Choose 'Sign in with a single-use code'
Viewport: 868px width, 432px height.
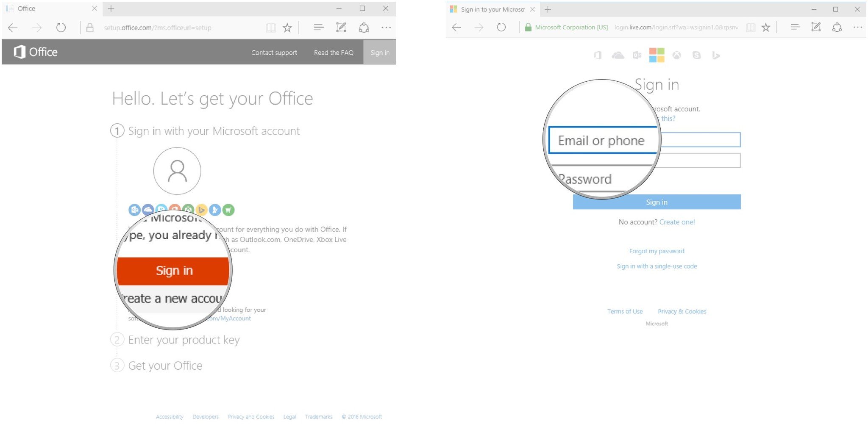pyautogui.click(x=657, y=266)
